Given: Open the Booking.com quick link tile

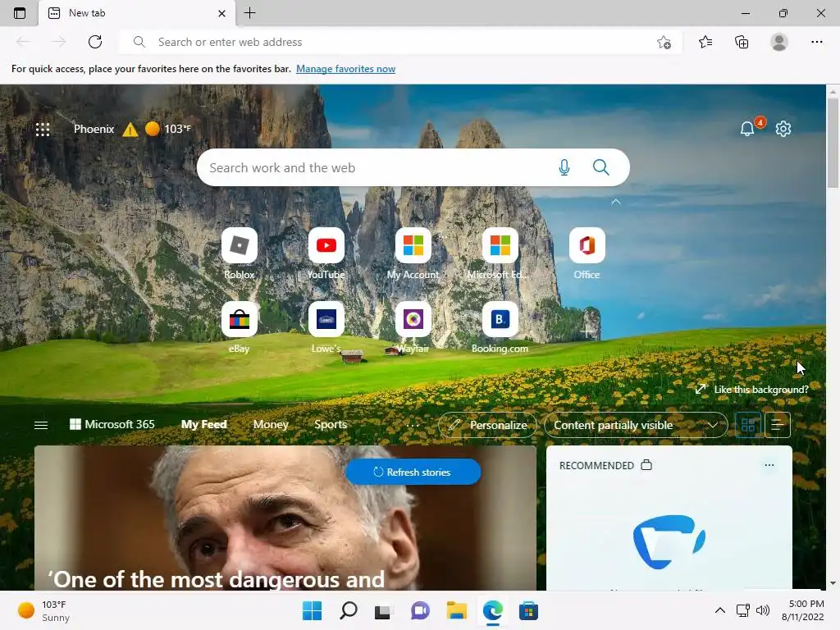Looking at the screenshot, I should tap(500, 320).
